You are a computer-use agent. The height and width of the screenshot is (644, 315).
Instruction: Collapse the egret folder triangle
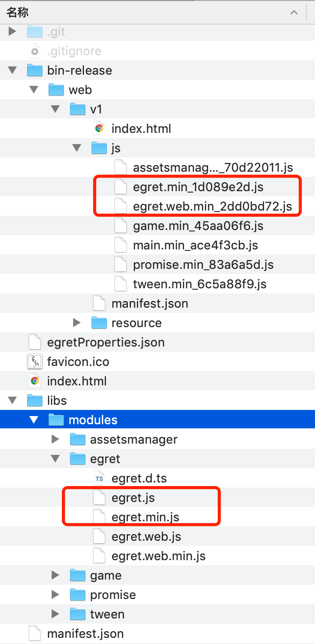pos(56,459)
